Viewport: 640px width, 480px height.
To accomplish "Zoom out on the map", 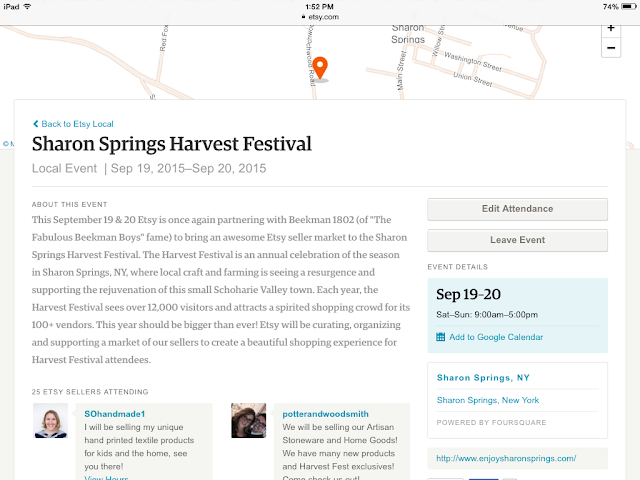I will [x=611, y=48].
